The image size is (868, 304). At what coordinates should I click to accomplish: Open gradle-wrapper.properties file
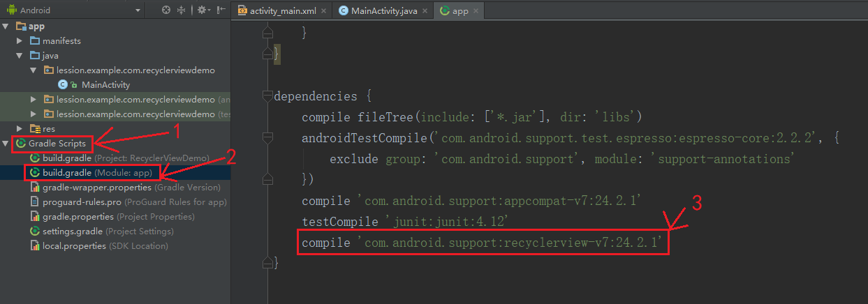point(131,187)
